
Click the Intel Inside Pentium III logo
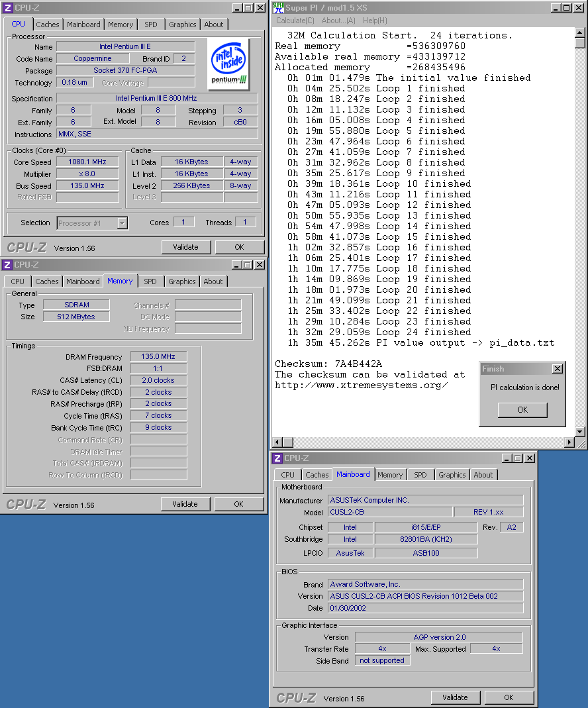coord(228,63)
